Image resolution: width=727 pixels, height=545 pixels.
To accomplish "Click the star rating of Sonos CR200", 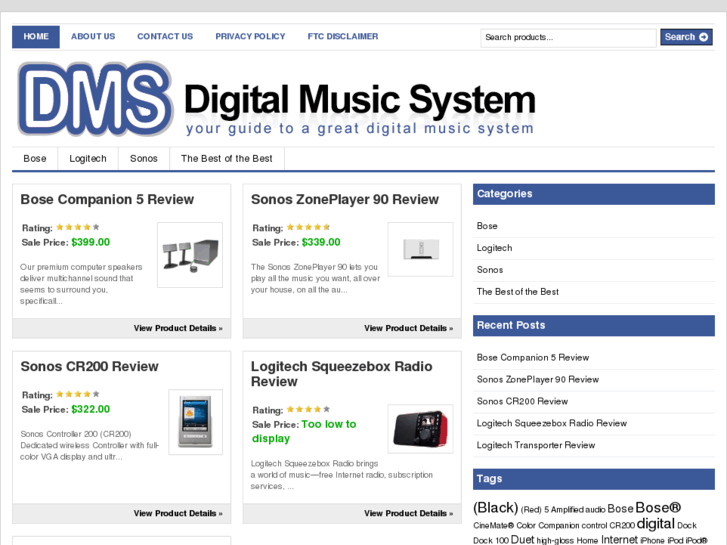I will [x=78, y=394].
